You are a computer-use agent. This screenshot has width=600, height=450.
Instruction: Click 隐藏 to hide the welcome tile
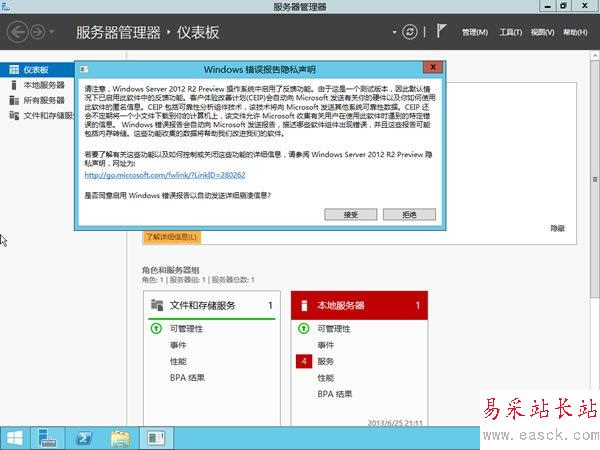pos(558,228)
